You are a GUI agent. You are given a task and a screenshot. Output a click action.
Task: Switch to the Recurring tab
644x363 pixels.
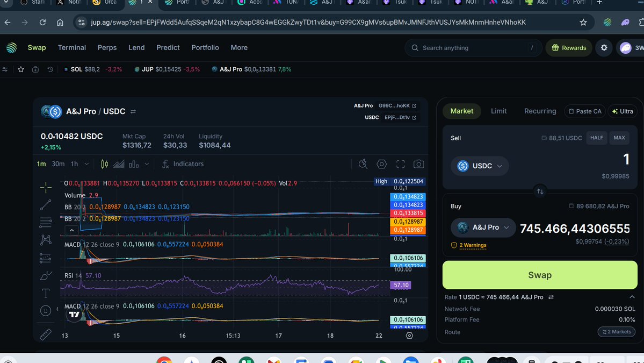point(540,111)
